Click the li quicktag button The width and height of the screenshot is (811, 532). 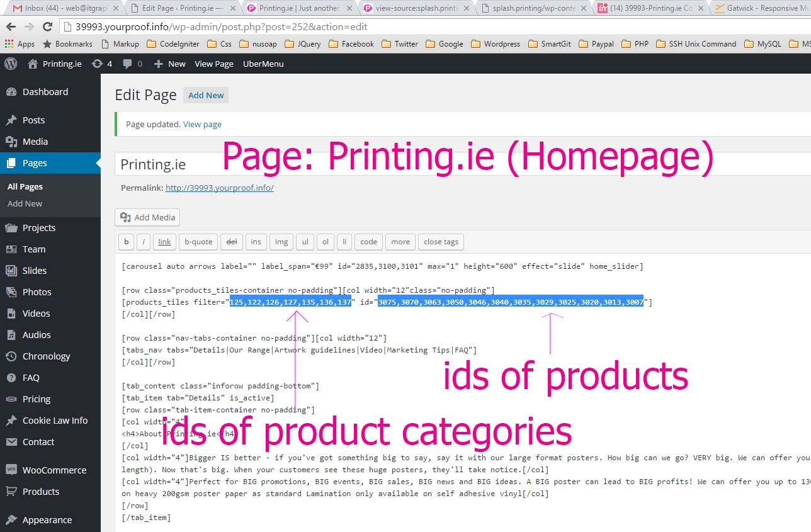coord(344,242)
